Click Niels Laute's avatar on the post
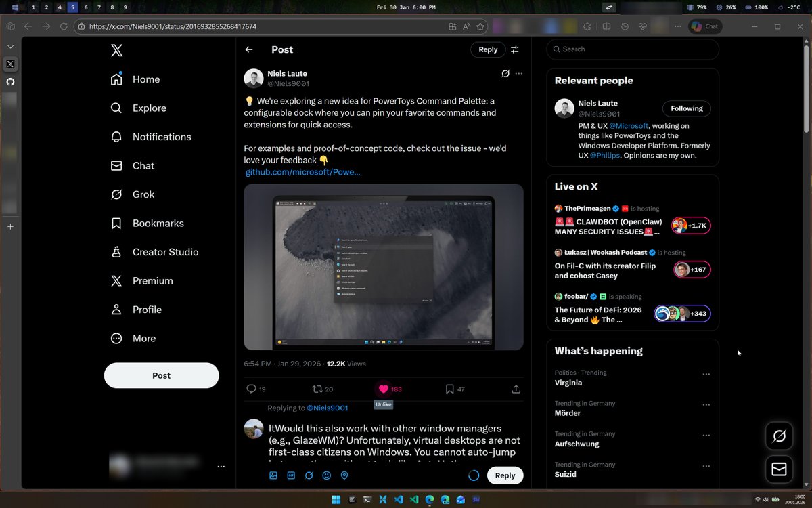This screenshot has width=812, height=508. point(254,79)
